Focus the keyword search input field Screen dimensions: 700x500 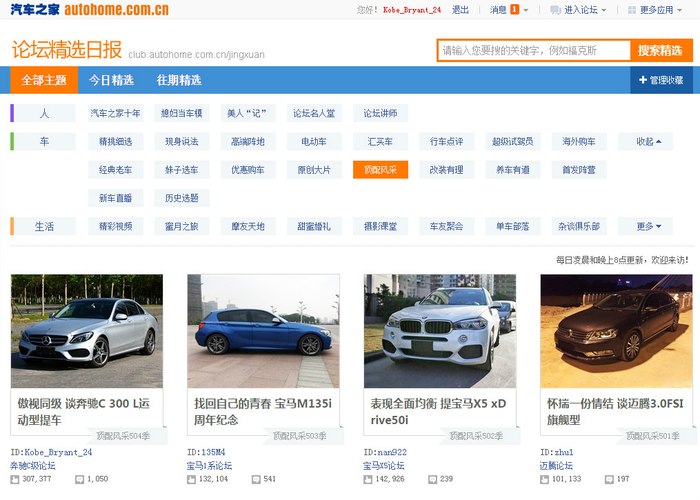(x=534, y=50)
